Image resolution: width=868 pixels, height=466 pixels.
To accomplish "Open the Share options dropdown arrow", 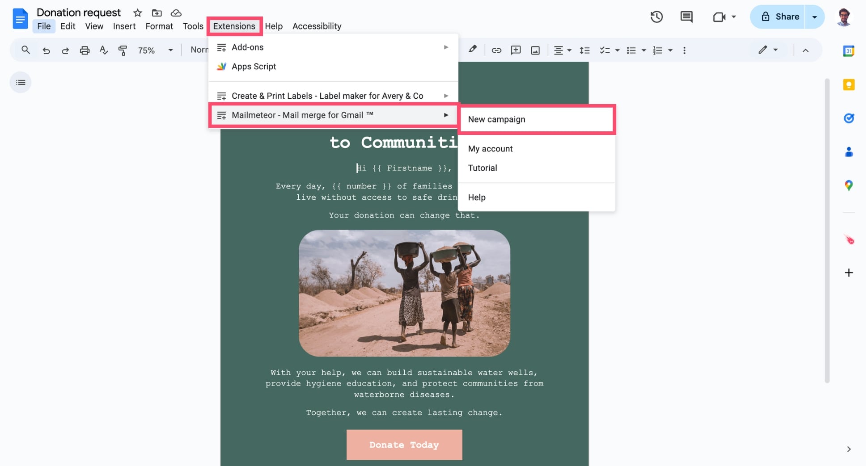I will pyautogui.click(x=815, y=17).
